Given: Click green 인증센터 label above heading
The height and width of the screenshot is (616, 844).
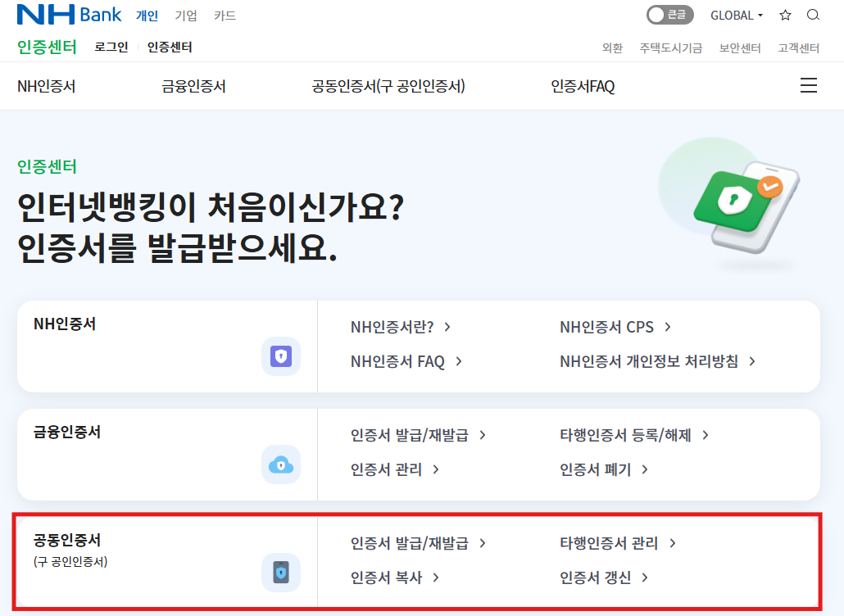Looking at the screenshot, I should click(47, 166).
